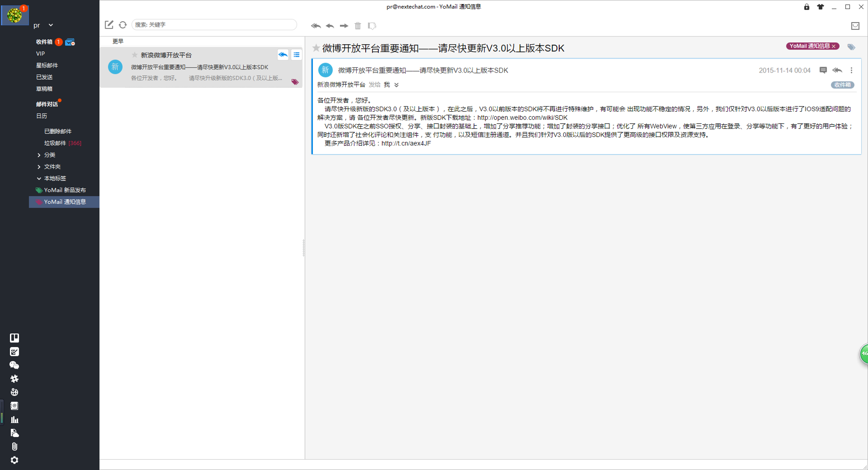868x470 pixels.
Task: Open the settings gear at the sidebar bottom
Action: click(x=14, y=460)
